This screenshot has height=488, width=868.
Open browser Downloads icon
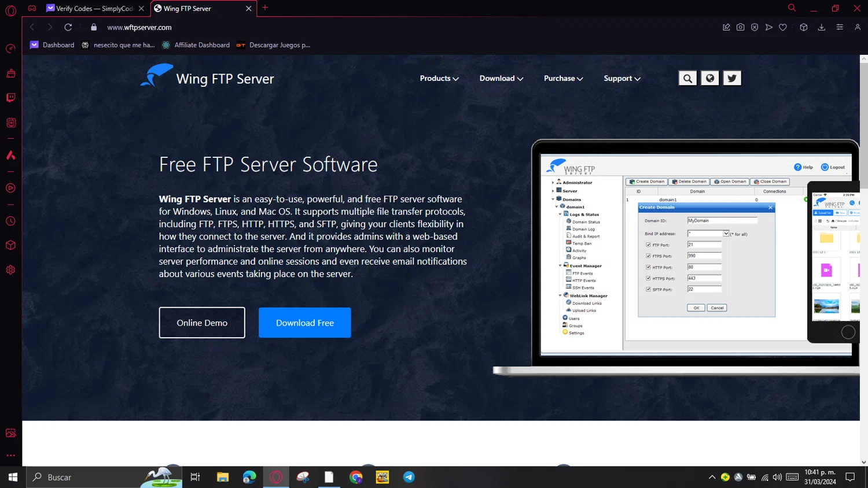point(822,27)
